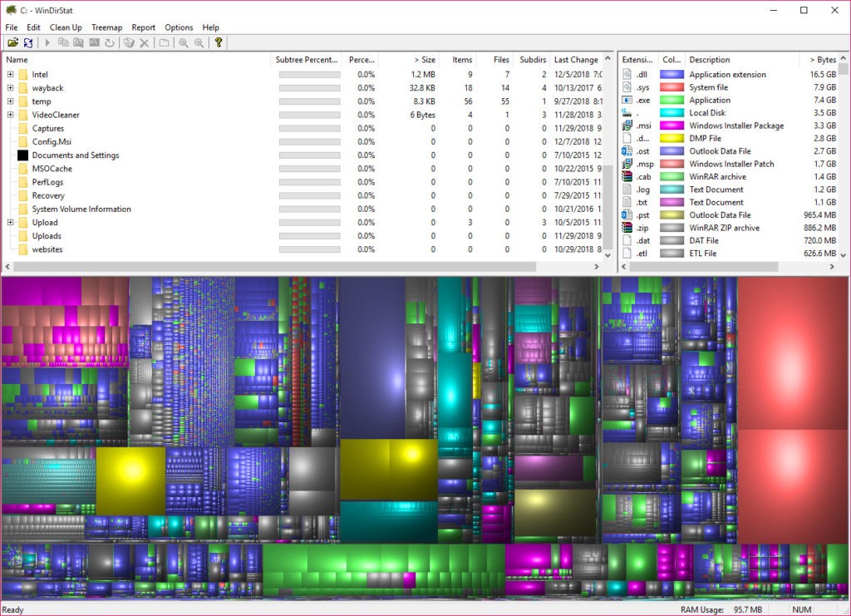The image size is (851, 616).
Task: Click the magenta swatch for Windows Installer Package
Action: tap(671, 126)
